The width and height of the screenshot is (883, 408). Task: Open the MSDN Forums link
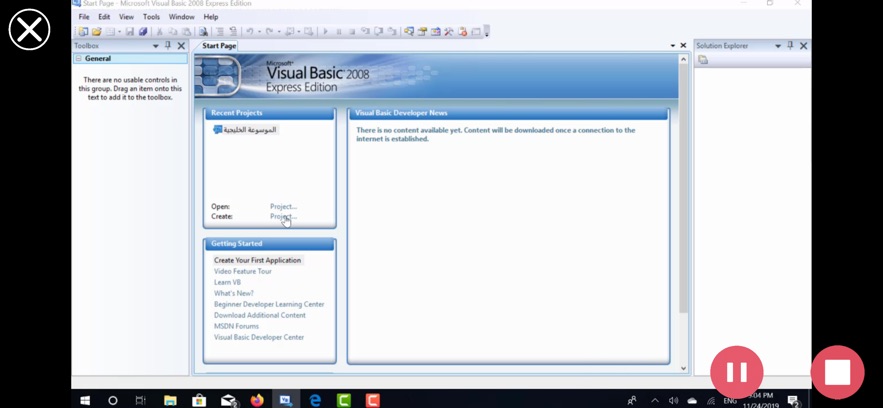tap(237, 326)
